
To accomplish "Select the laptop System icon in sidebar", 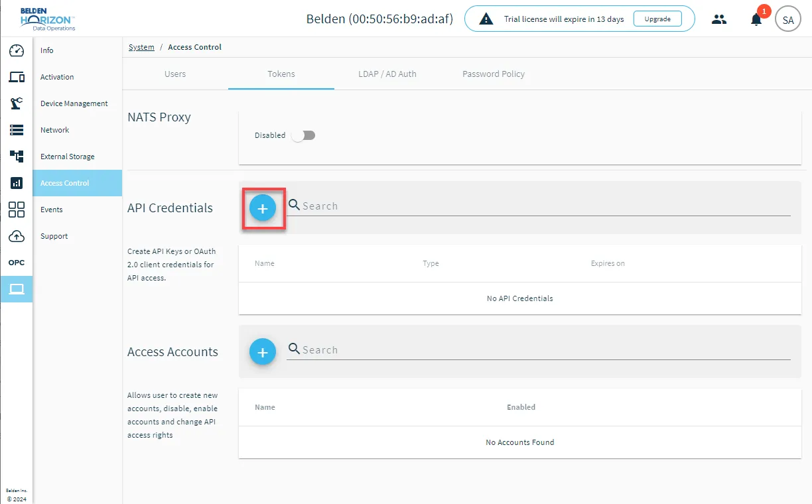I will [17, 289].
